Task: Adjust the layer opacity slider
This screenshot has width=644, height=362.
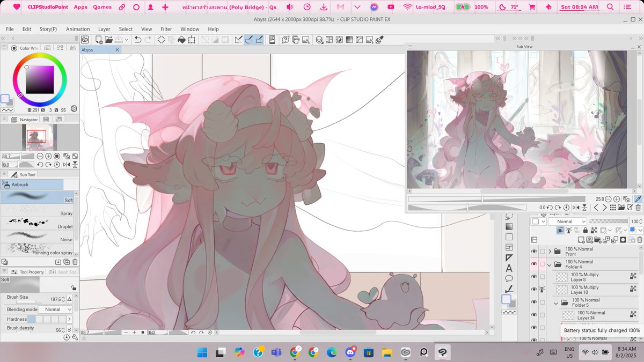Action: [x=609, y=221]
